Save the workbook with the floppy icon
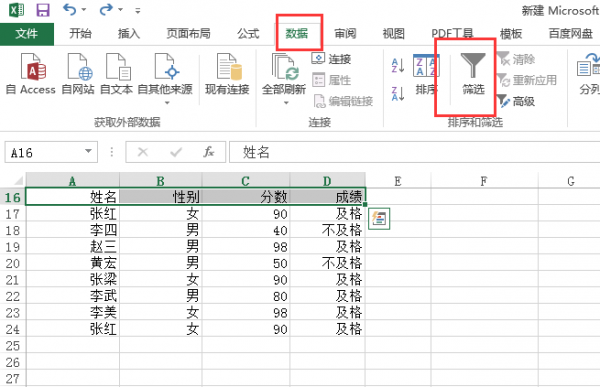Viewport: 600px width, 387px height. [43, 10]
